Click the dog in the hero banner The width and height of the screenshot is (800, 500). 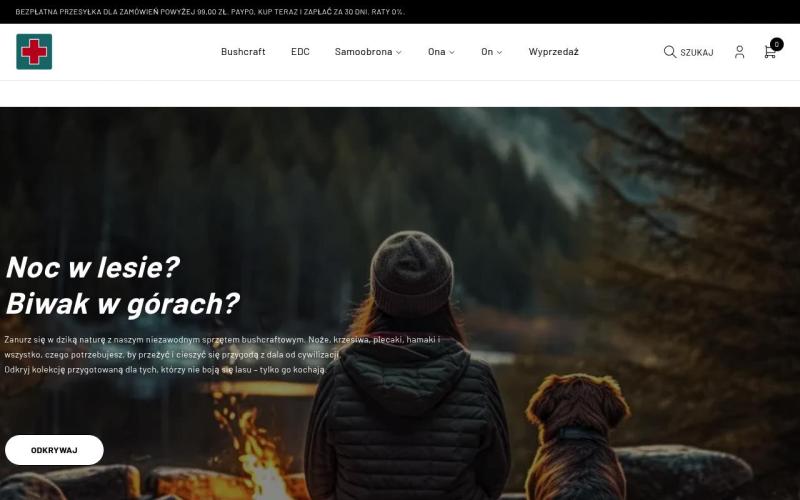pyautogui.click(x=576, y=430)
